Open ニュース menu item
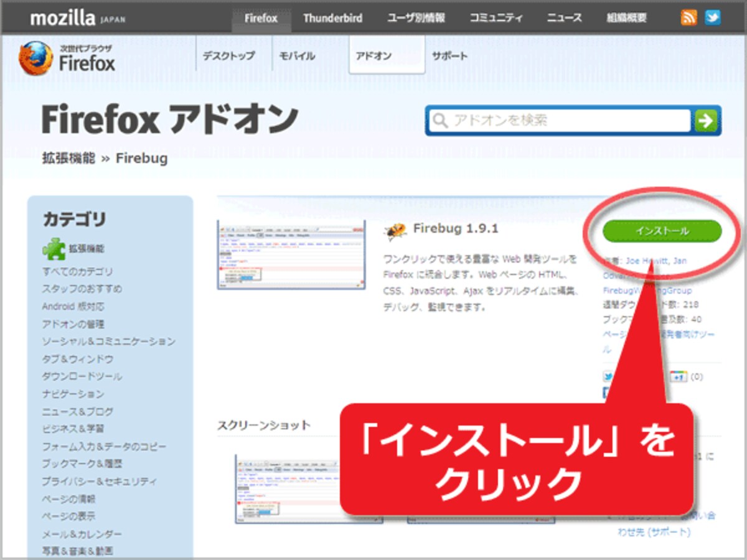This screenshot has width=747, height=560. pos(565,18)
